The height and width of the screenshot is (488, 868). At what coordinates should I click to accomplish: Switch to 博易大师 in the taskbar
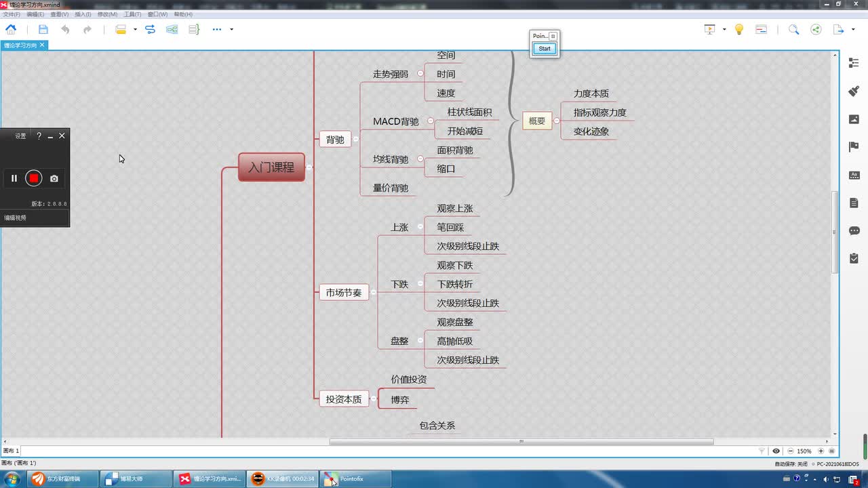(136, 479)
